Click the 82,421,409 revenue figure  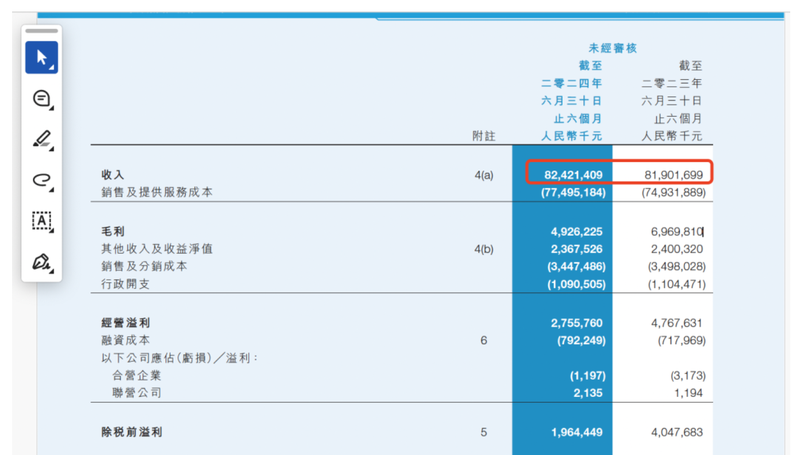pos(574,175)
